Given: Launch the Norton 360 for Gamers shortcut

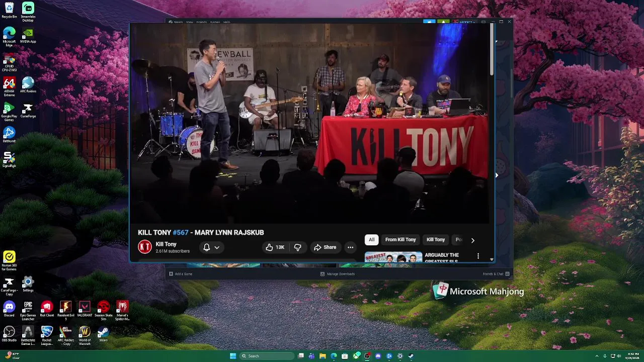Looking at the screenshot, I should coord(9,261).
